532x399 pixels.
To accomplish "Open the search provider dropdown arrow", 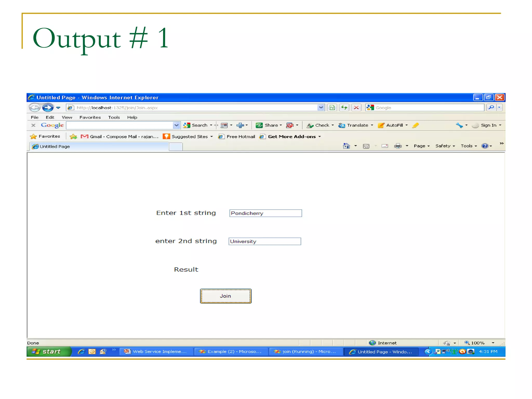I will 499,108.
